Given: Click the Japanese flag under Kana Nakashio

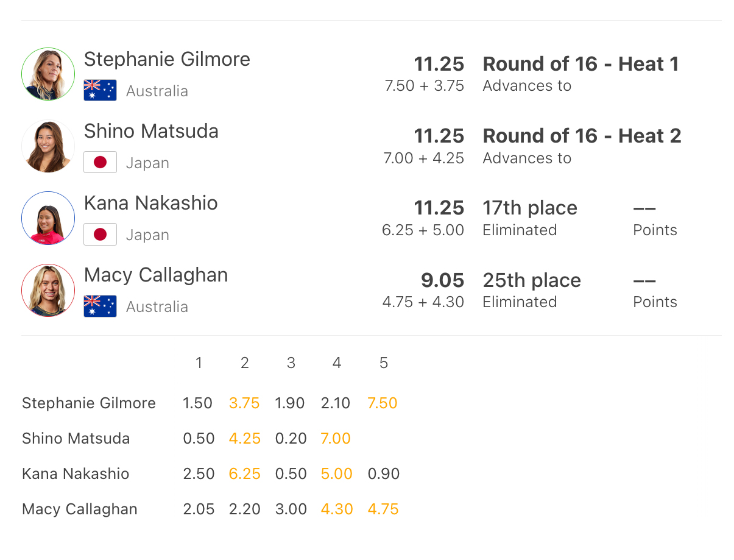Looking at the screenshot, I should tap(100, 235).
